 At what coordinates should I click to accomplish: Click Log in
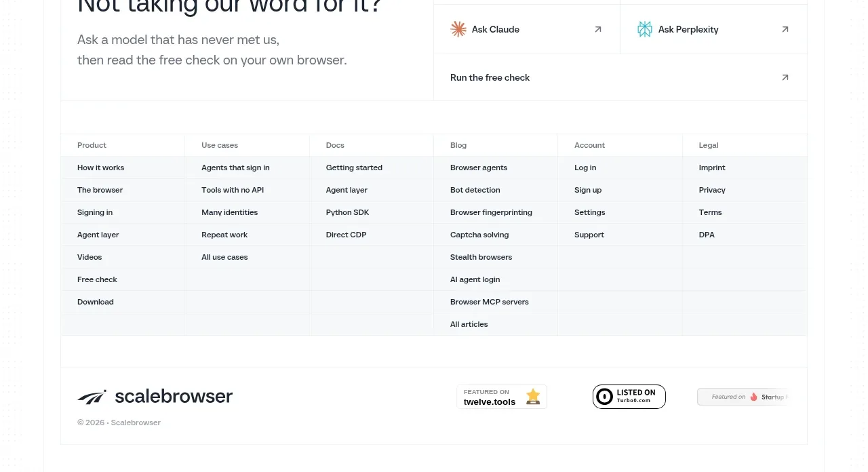point(585,168)
